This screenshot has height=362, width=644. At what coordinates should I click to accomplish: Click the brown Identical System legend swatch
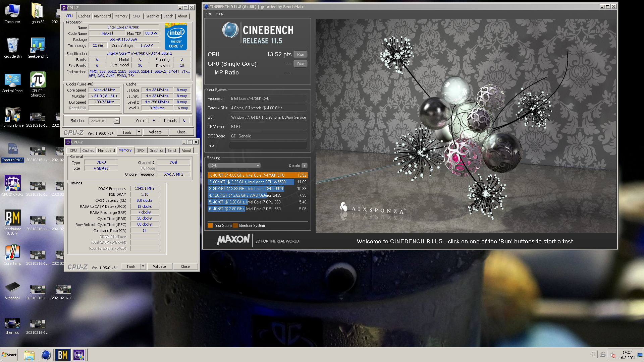tap(235, 226)
